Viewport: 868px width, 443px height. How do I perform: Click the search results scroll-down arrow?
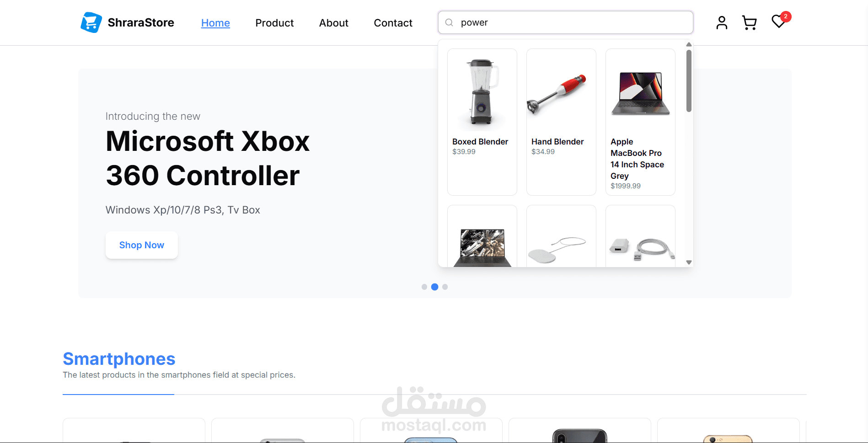click(689, 262)
